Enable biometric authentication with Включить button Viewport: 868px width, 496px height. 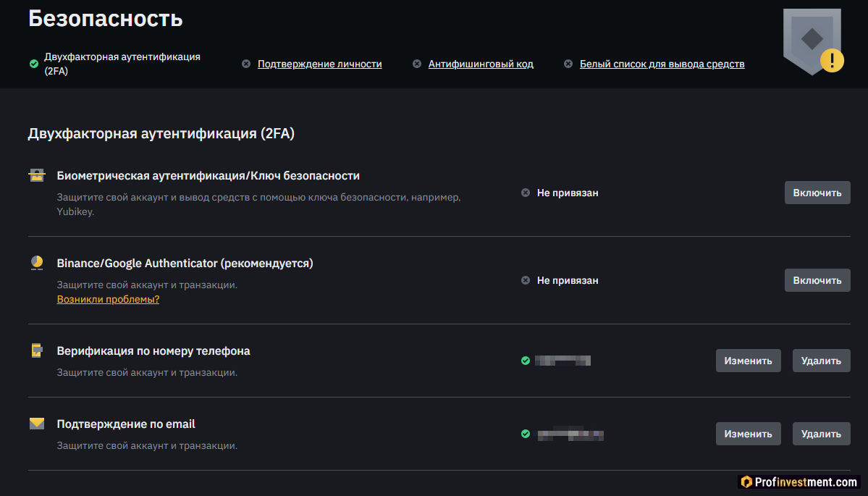[x=817, y=193]
